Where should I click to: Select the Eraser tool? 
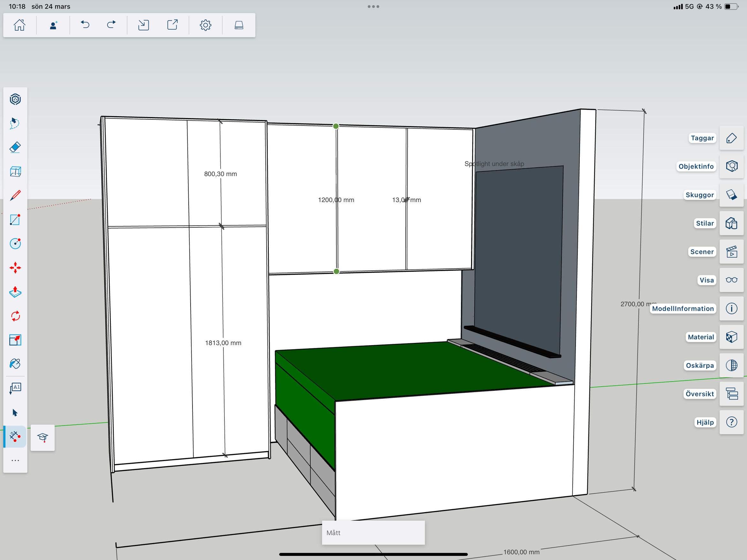point(15,148)
